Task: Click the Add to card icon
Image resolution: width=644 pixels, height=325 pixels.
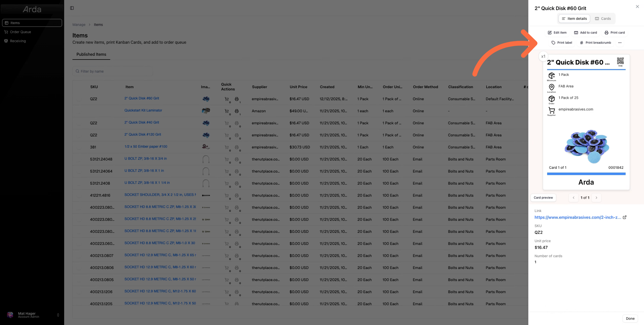Action: click(x=576, y=33)
